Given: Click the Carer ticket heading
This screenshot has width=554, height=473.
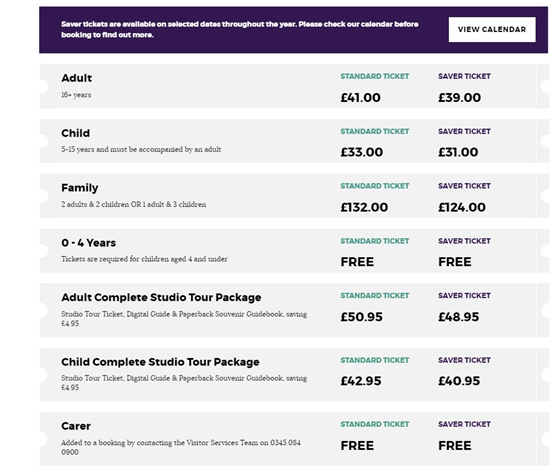Looking at the screenshot, I should pyautogui.click(x=76, y=426).
